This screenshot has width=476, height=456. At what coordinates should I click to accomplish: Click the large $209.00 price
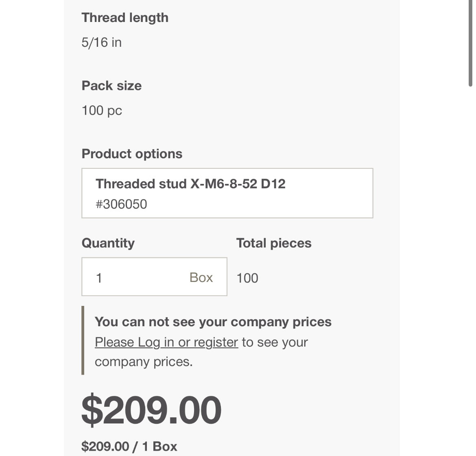[151, 410]
